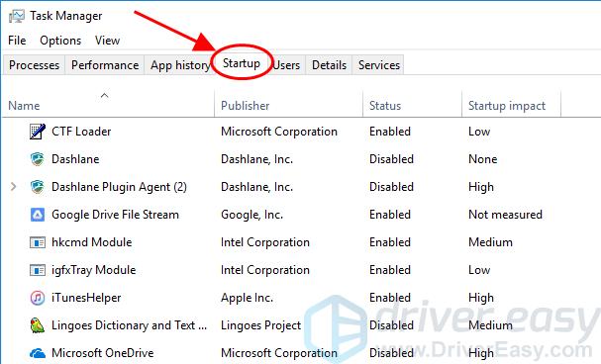601x364 pixels.
Task: Click the Microsoft OneDrive cloud icon
Action: pos(38,353)
